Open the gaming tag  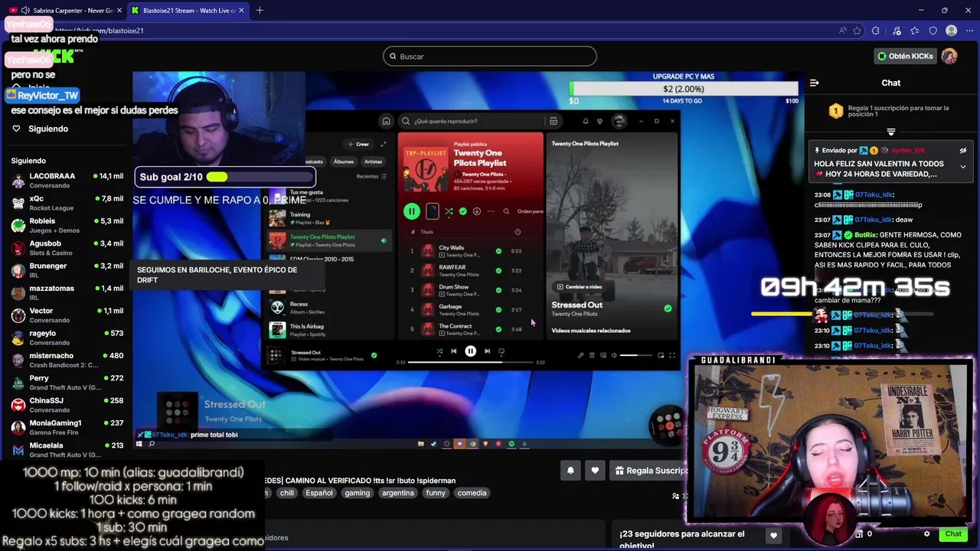[x=358, y=493]
